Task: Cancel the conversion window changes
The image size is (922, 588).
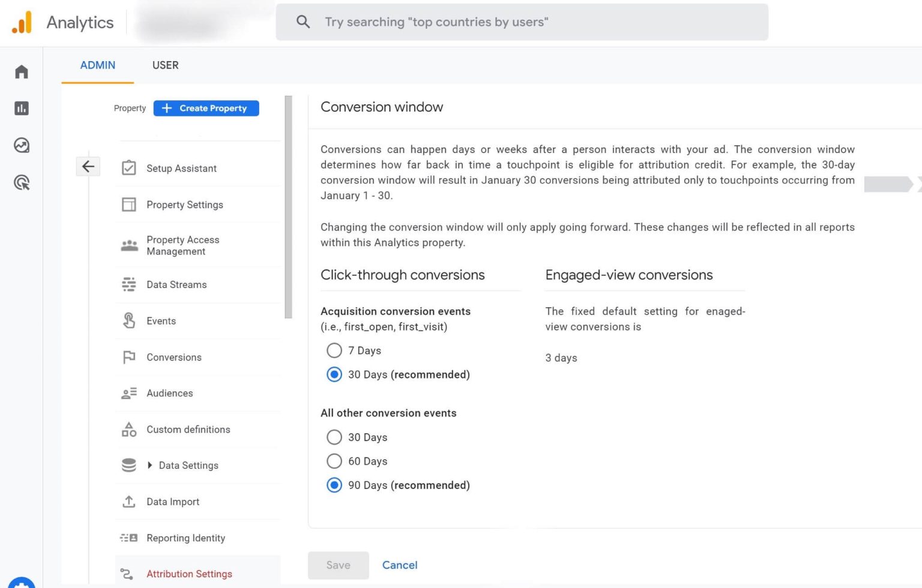Action: pyautogui.click(x=399, y=565)
